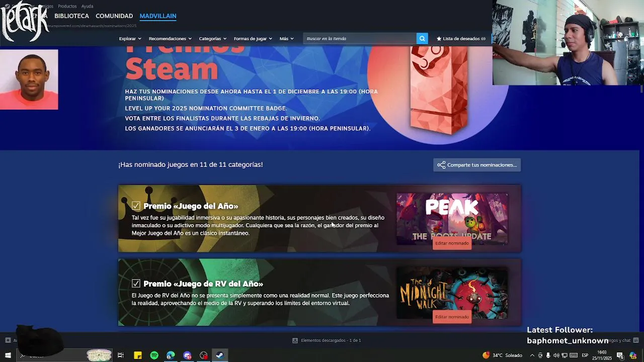
Task: Open Amigos y chat grid icon
Action: pyautogui.click(x=636, y=340)
